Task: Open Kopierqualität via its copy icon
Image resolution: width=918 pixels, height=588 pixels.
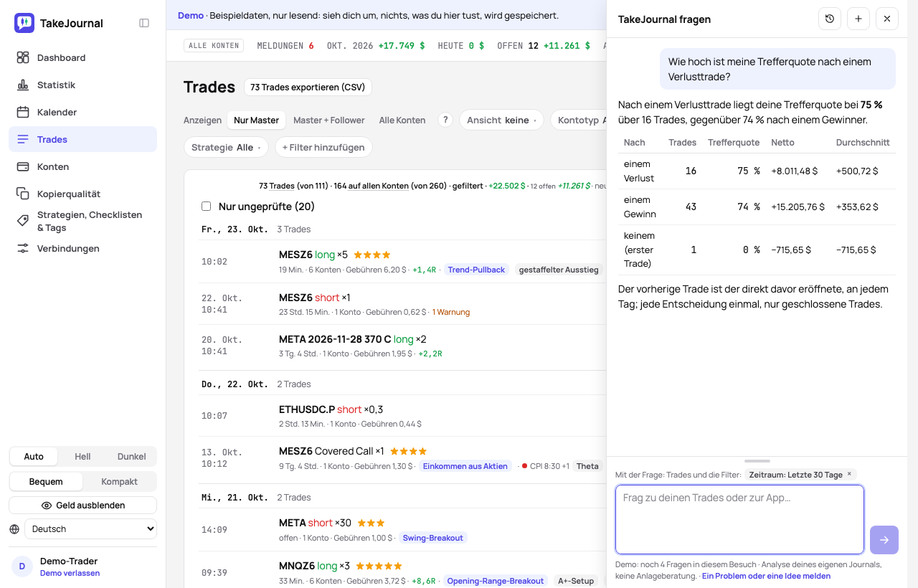Action: click(23, 194)
